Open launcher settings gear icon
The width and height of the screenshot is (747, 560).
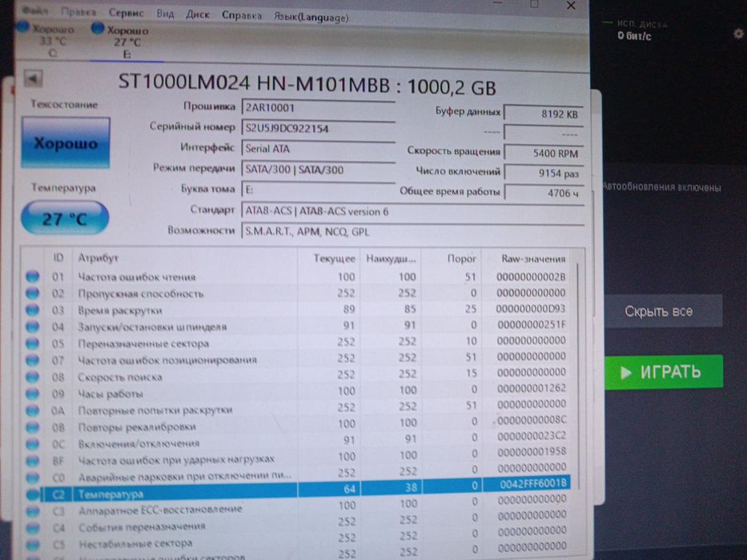(738, 34)
